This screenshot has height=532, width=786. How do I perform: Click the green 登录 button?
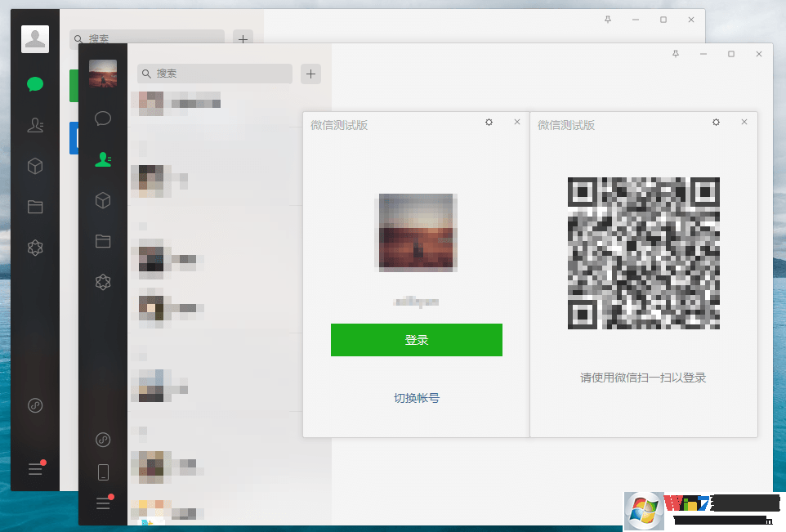click(x=417, y=340)
